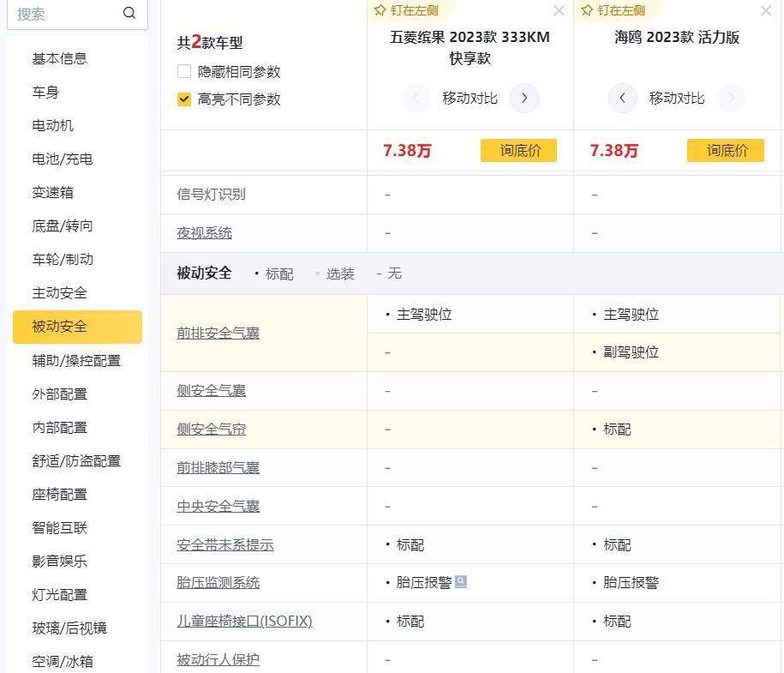
Task: Remove 五菱缤果 2023款 from comparison
Action: point(559,10)
